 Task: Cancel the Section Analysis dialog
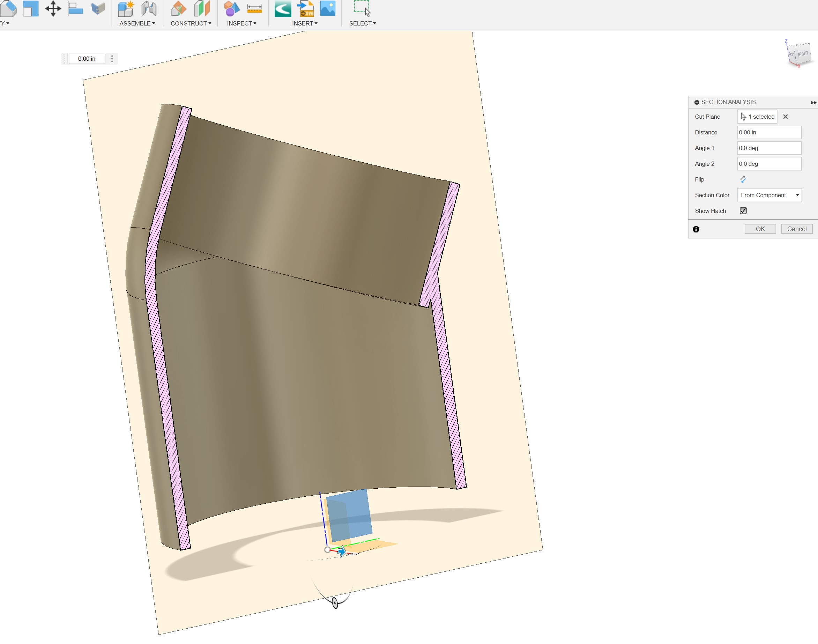point(796,229)
